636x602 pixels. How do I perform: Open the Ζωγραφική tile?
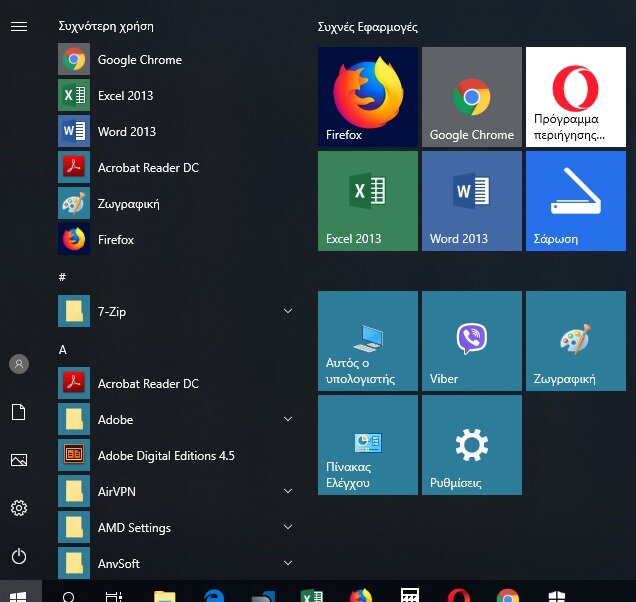576,341
